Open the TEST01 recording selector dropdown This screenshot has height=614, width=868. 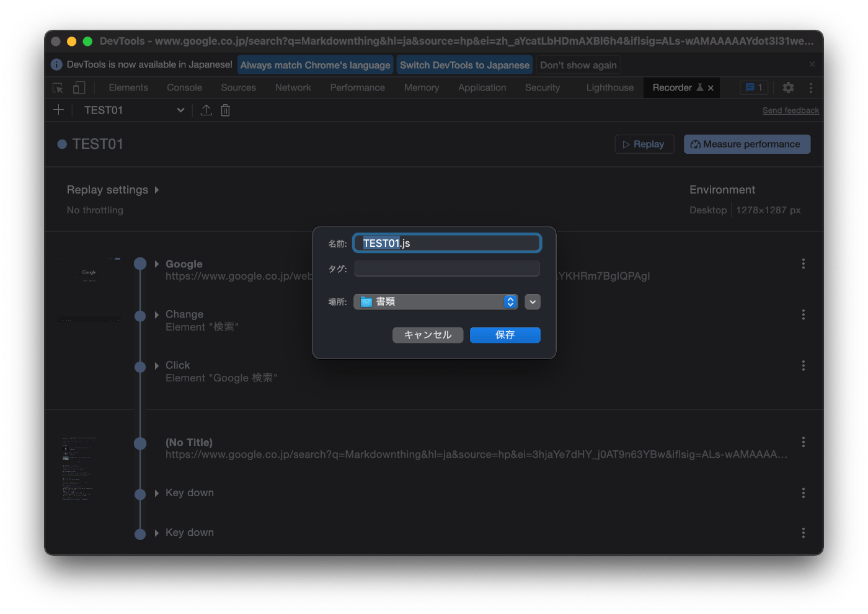[134, 110]
